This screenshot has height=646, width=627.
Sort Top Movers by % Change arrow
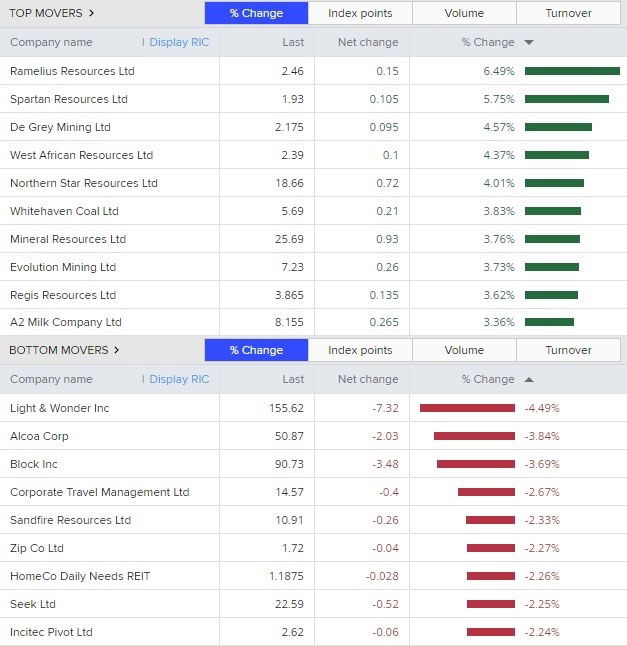point(529,42)
